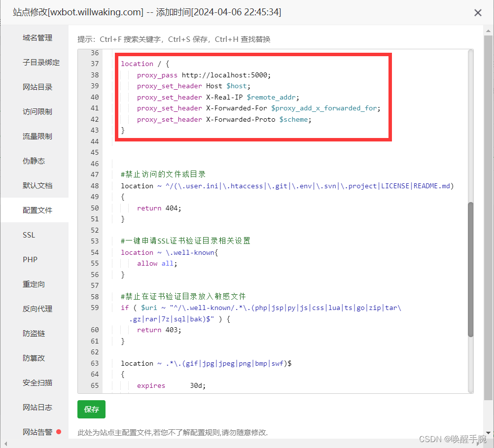Click the X-Forwarded-Proto $scheme line

tap(224, 119)
